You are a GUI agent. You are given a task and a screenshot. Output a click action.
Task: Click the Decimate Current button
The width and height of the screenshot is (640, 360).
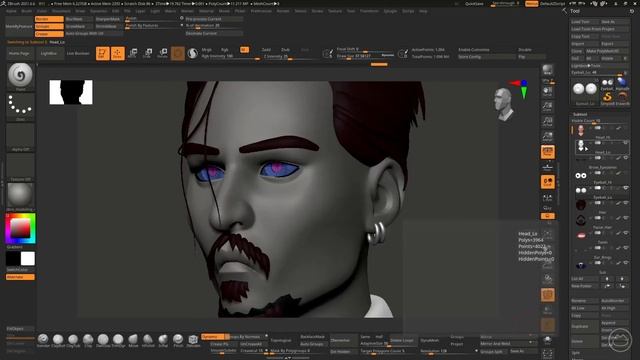[214, 33]
